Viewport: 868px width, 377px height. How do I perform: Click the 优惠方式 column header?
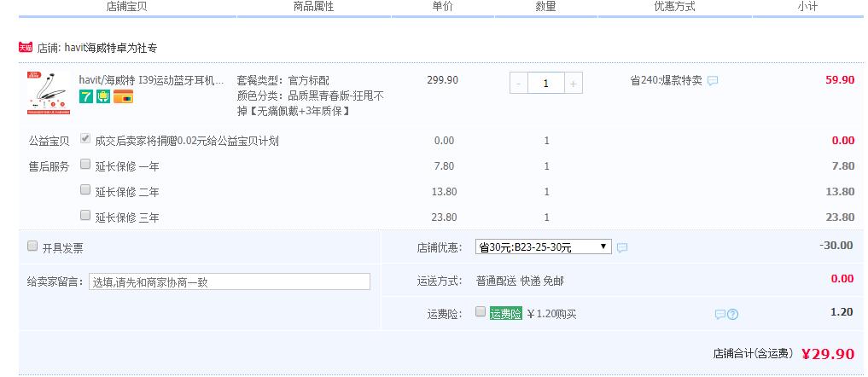point(675,7)
